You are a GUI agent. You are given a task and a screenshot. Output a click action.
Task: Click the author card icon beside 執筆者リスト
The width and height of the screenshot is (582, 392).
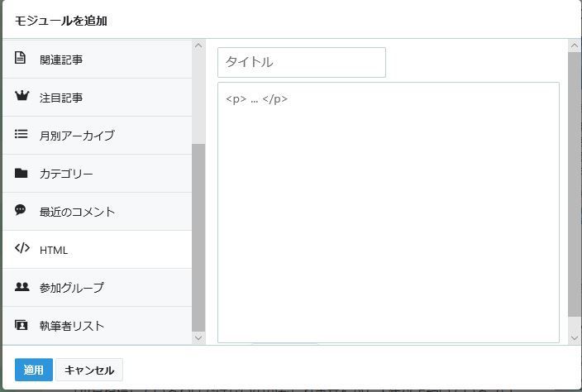pos(21,325)
